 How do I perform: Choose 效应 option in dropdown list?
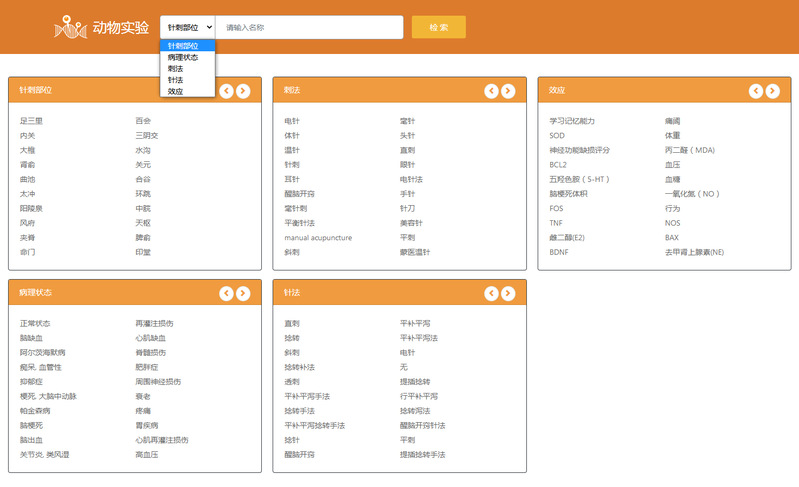176,91
